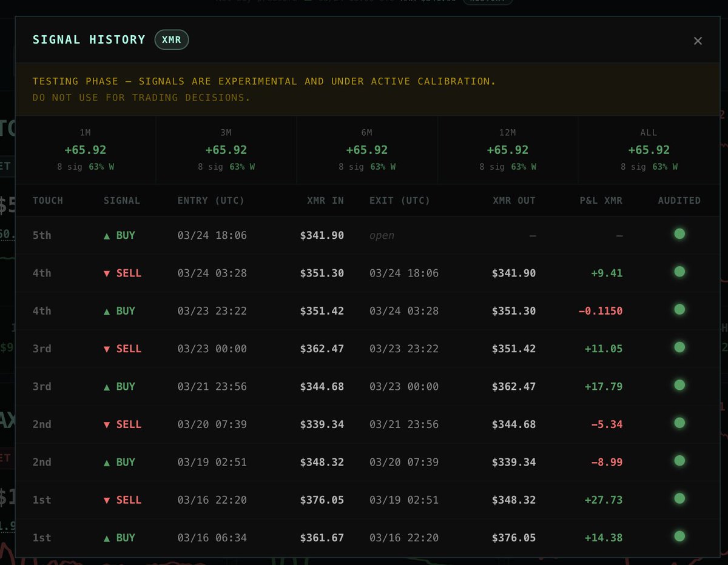Switch to the 1M performance period
728x565 pixels.
[x=86, y=150]
